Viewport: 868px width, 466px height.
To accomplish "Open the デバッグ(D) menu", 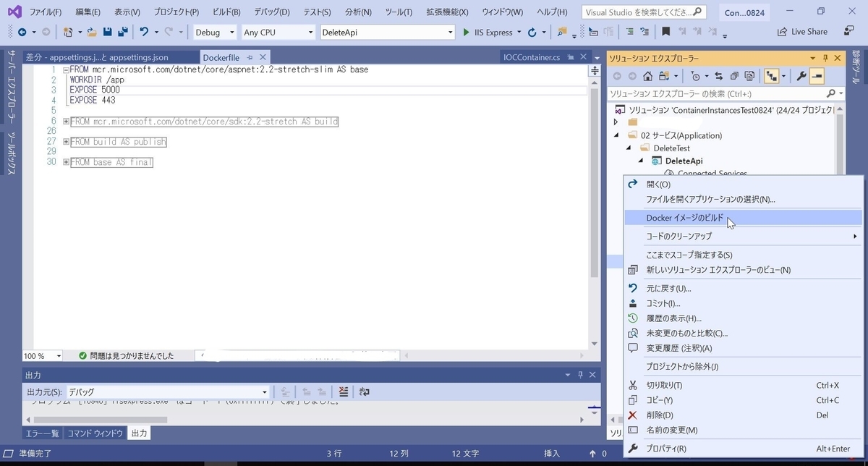I will coord(272,12).
